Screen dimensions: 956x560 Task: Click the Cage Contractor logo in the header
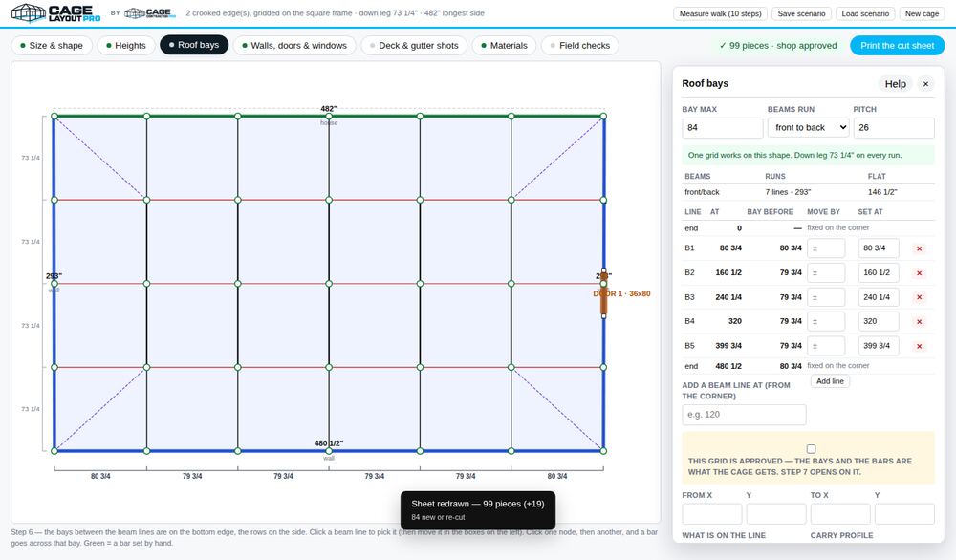click(150, 12)
